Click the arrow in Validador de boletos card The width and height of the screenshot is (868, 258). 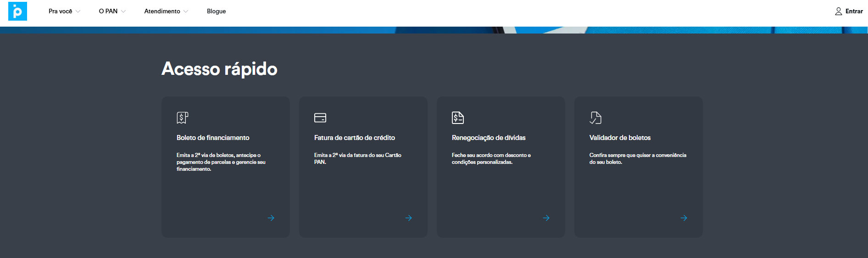click(x=684, y=218)
